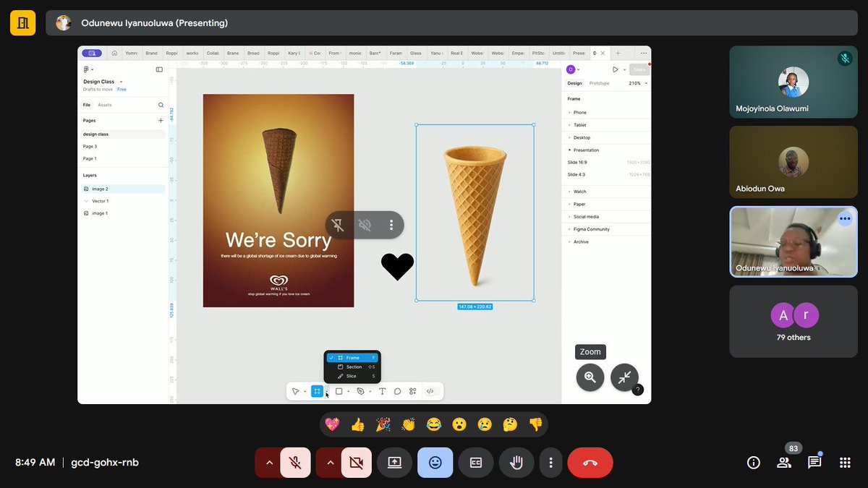Image resolution: width=868 pixels, height=488 pixels.
Task: Open options on Odunewu Iyanuoluwa tile
Action: coord(845,218)
